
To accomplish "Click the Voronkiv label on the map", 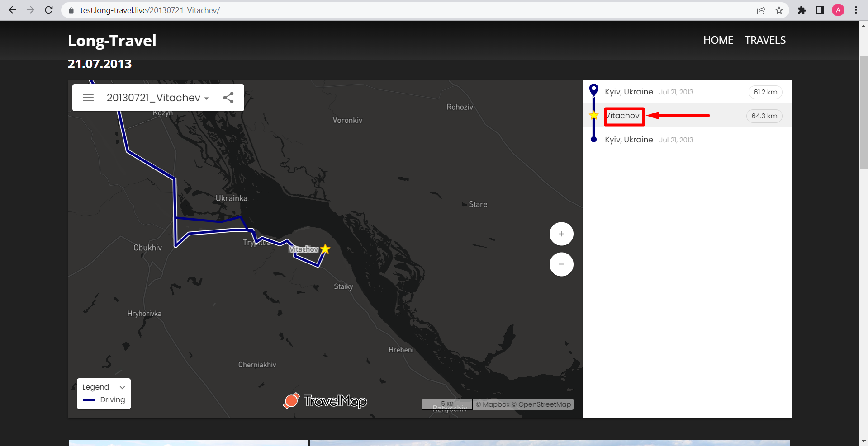I will 347,120.
